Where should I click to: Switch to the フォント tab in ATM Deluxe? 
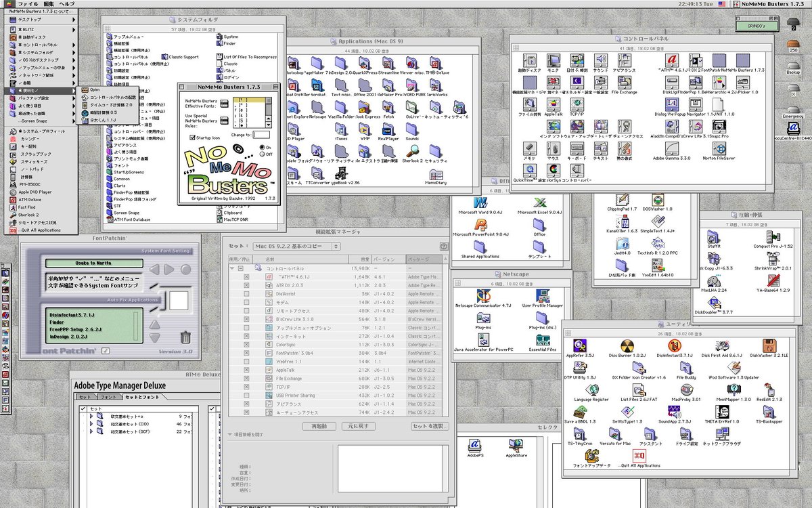click(x=109, y=396)
